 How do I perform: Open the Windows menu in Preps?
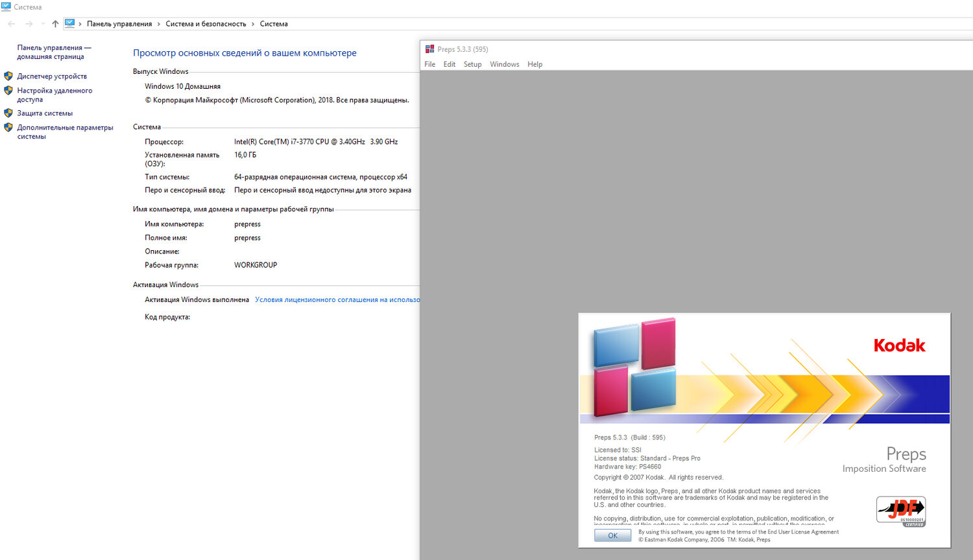click(x=504, y=64)
